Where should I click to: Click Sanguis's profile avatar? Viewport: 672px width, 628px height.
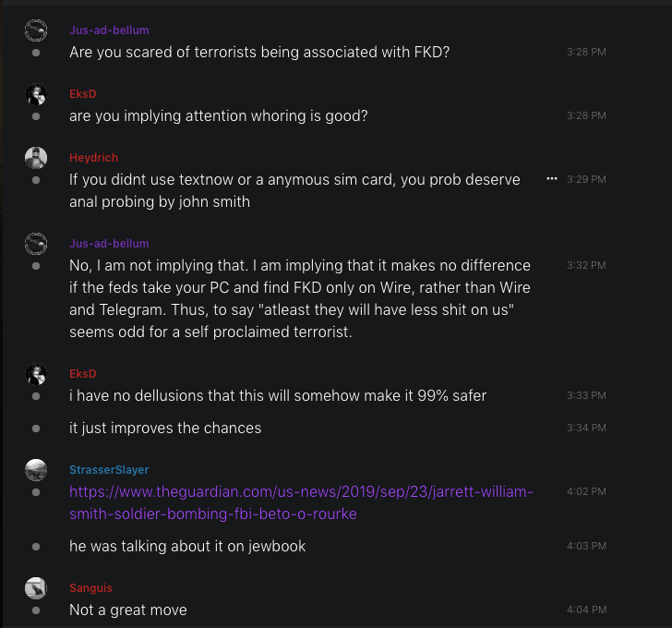click(x=36, y=588)
